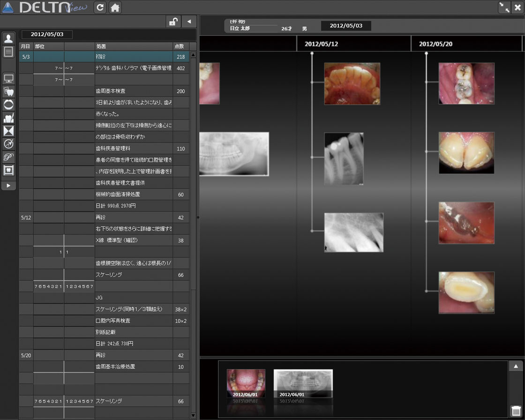525x420 pixels.
Task: Open the clock with checkmark icon
Action: tap(8, 144)
